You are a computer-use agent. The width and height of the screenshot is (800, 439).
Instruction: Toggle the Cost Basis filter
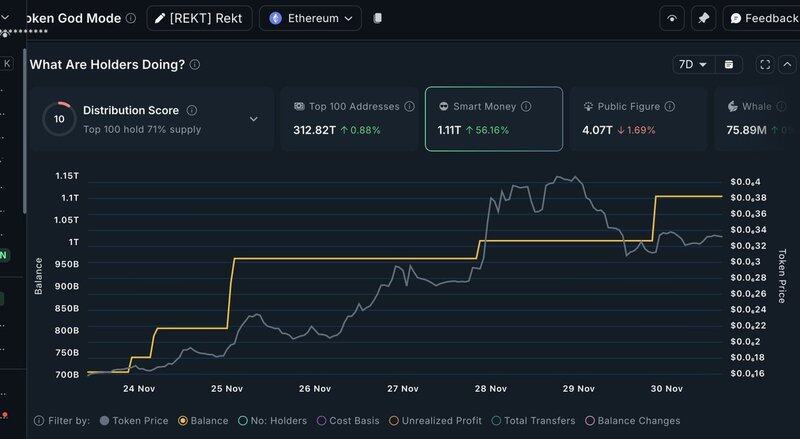tap(347, 421)
